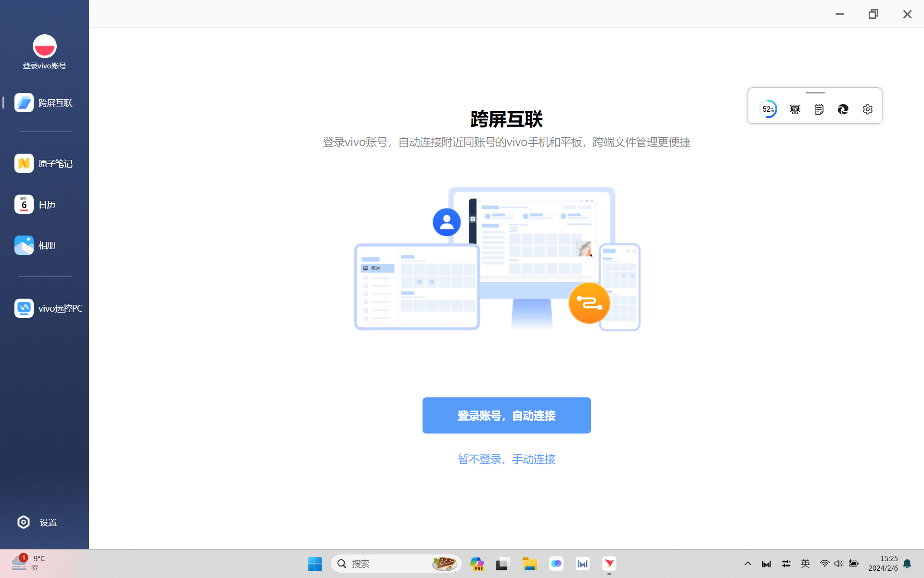The width and height of the screenshot is (924, 578).
Task: Toggle the 英 input method indicator
Action: click(805, 564)
